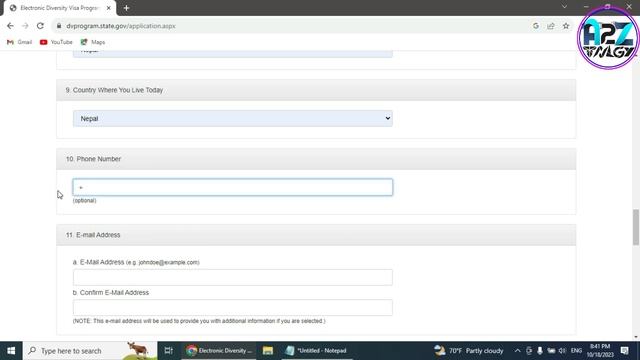Open weather widget 70°F Partly cloudy
Screen dimensions: 640x360
click(x=469, y=351)
